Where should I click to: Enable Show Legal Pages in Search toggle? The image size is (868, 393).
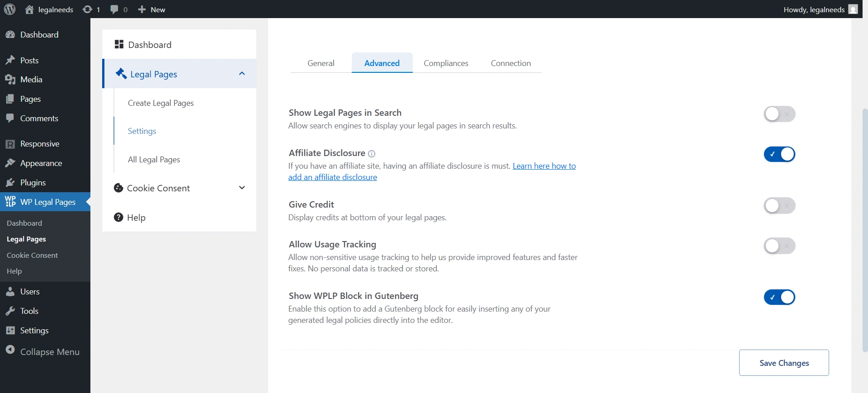point(779,114)
